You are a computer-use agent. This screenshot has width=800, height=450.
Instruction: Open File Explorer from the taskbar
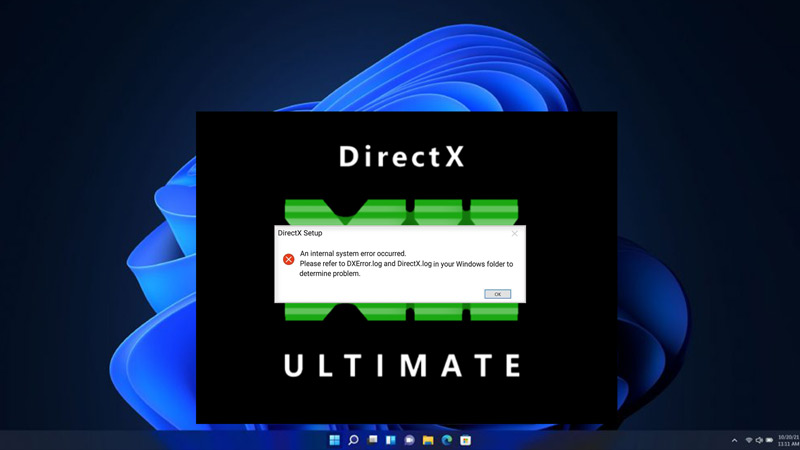pos(428,440)
